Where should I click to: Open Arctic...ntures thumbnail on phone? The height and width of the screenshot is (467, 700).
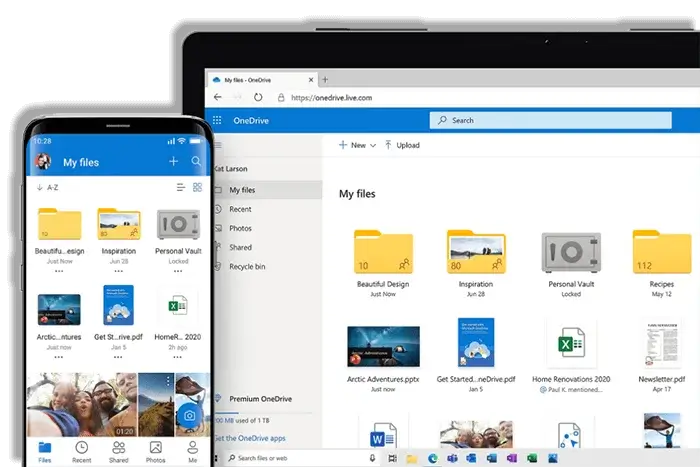click(x=59, y=309)
